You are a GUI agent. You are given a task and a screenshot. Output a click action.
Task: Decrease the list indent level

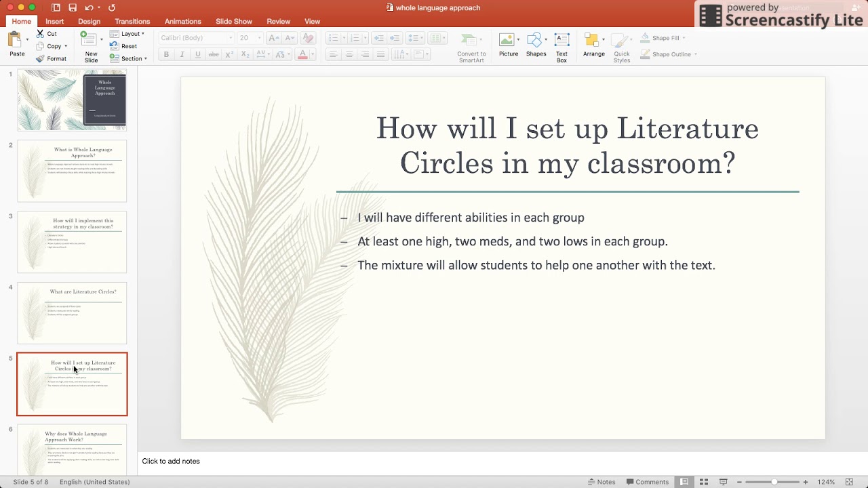(x=378, y=38)
